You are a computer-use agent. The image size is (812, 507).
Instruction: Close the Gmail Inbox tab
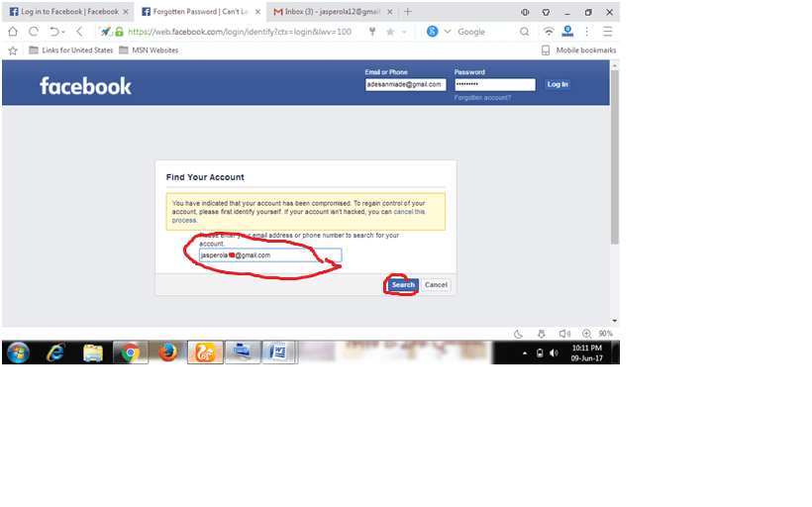(x=389, y=12)
